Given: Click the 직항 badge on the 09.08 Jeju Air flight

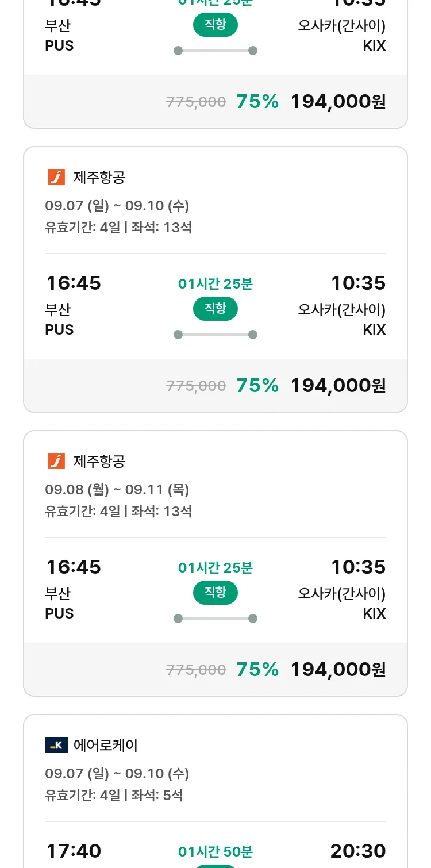Looking at the screenshot, I should [x=215, y=593].
